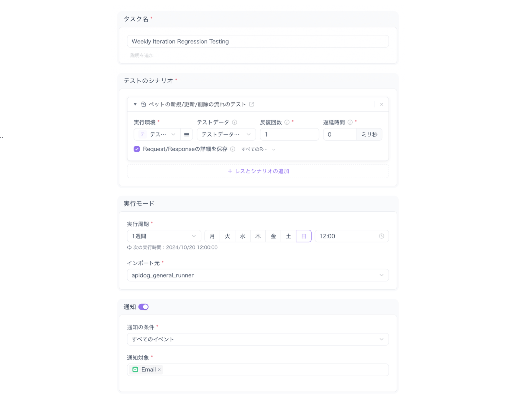Click the remove scenario icon (×)
Image resolution: width=518 pixels, height=420 pixels.
tap(381, 104)
